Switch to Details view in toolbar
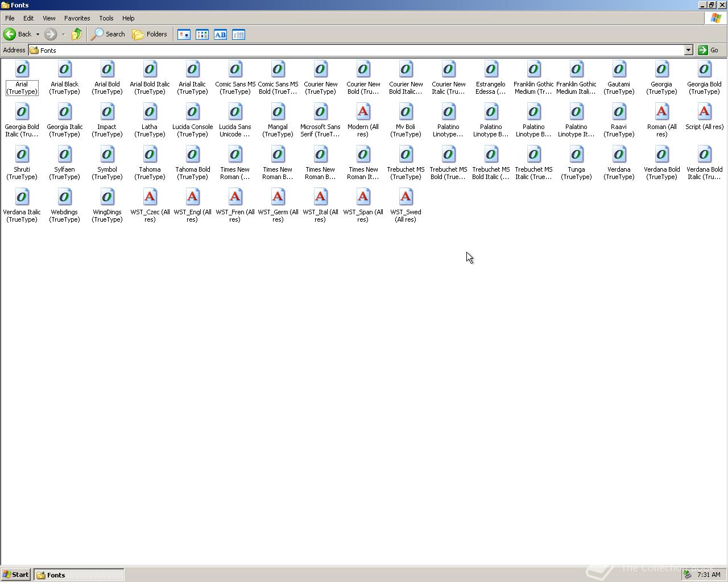The height and width of the screenshot is (582, 728). [238, 35]
